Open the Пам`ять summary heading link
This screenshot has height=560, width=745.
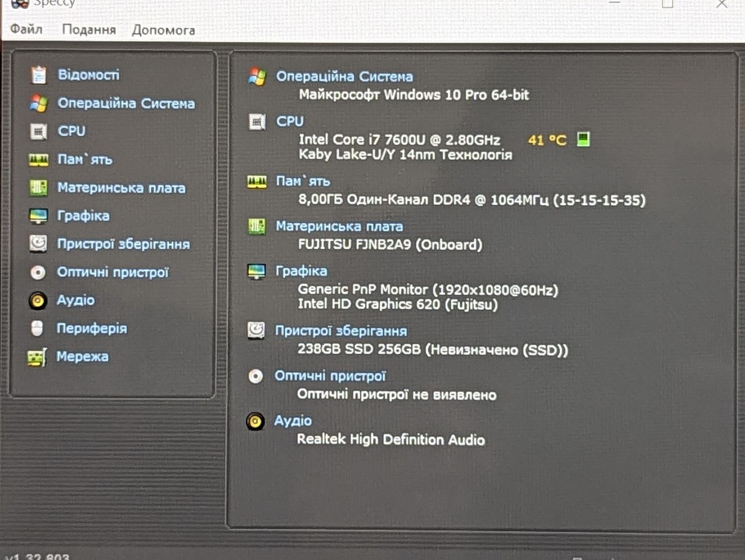(303, 181)
